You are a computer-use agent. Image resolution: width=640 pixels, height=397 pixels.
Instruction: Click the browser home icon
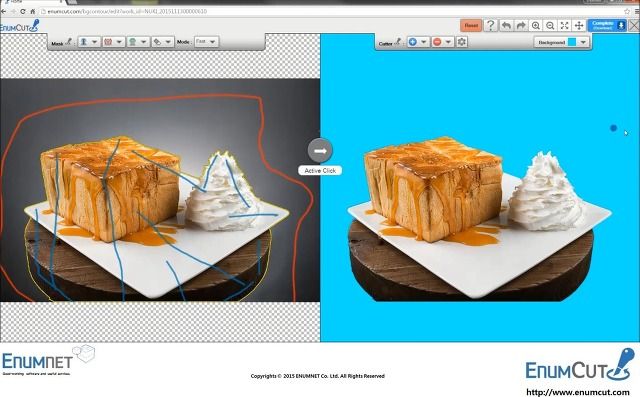pos(32,11)
